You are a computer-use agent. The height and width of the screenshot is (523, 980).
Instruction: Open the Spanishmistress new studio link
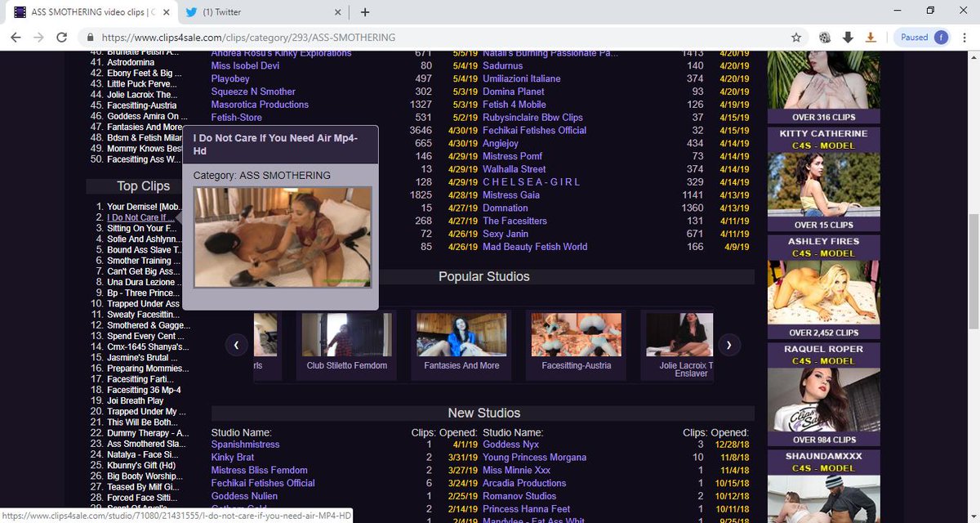pos(245,445)
